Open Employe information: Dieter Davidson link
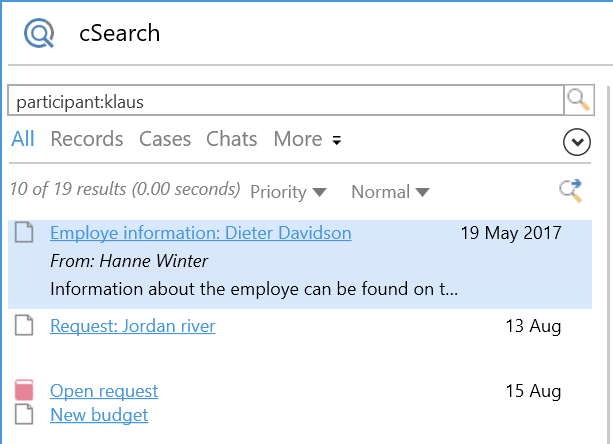This screenshot has height=444, width=613. (200, 233)
